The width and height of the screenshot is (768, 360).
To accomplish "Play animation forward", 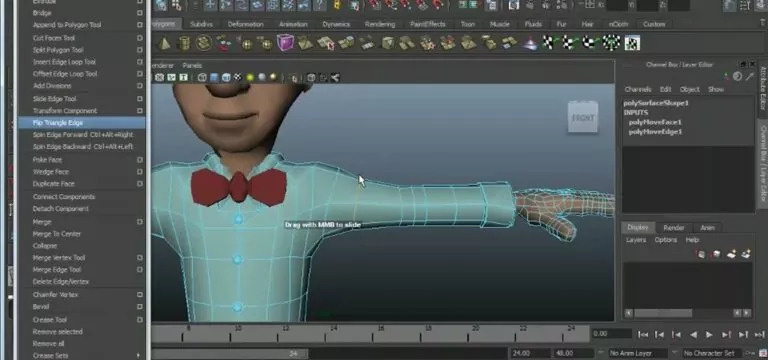I will click(709, 335).
